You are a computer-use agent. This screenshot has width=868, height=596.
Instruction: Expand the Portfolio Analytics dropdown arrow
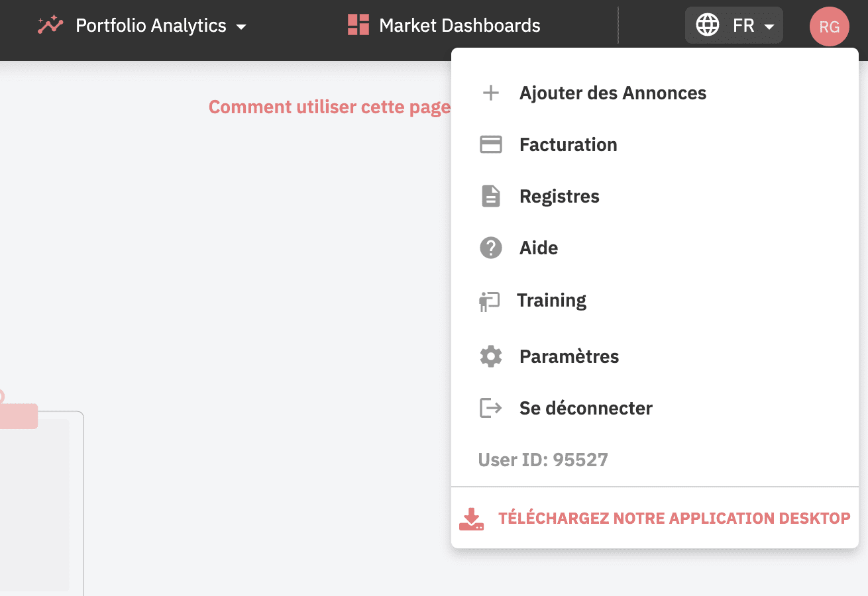pos(241,27)
